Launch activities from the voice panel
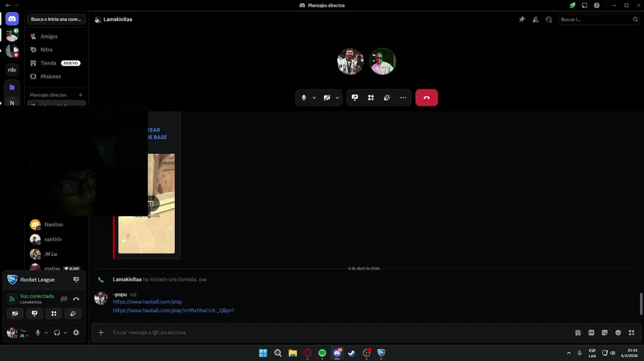Screen dimensions: 644x361 54,313
